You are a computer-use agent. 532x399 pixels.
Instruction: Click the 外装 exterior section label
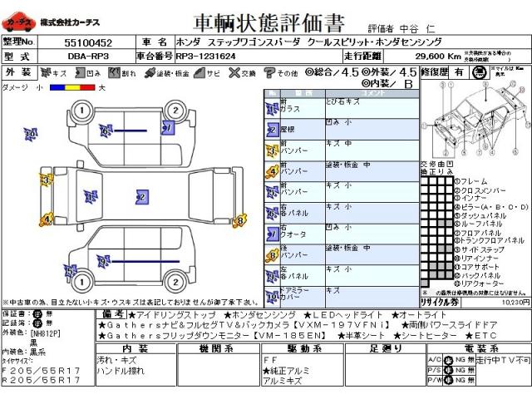(18, 72)
